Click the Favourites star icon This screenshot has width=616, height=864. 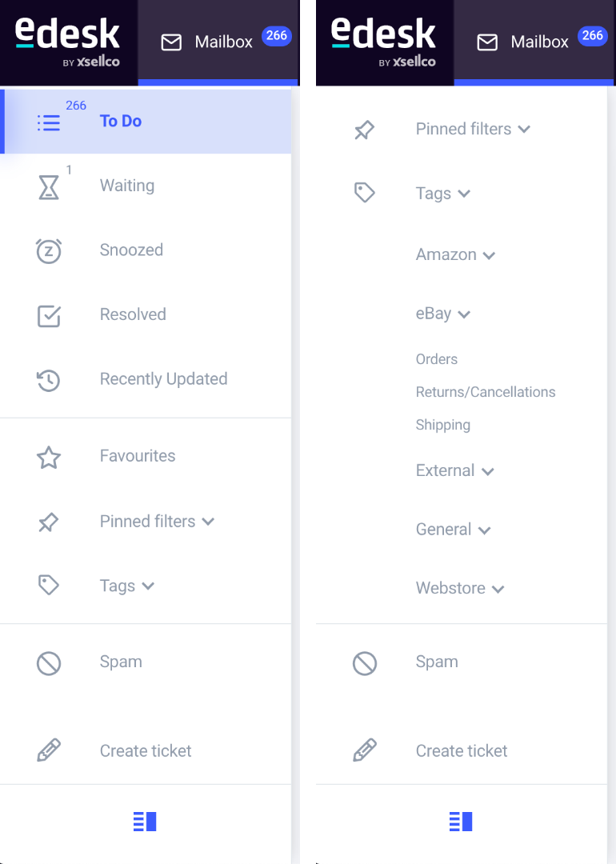pyautogui.click(x=49, y=457)
